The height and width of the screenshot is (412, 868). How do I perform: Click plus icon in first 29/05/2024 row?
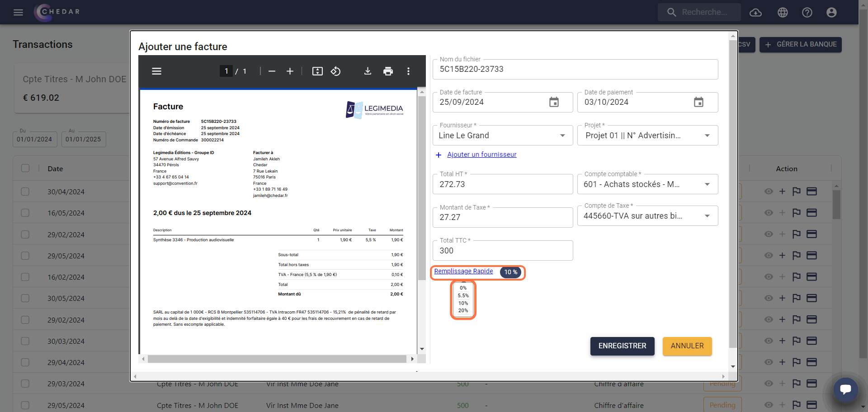tap(782, 255)
